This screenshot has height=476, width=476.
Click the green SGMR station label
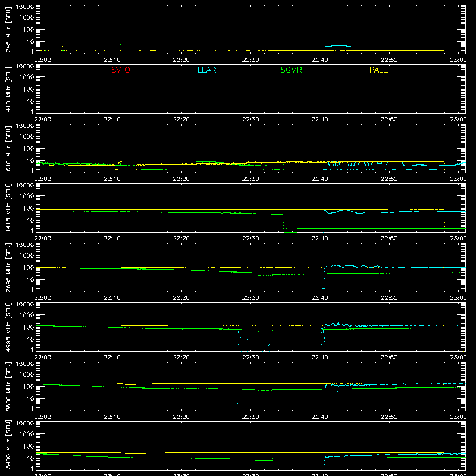pos(291,70)
